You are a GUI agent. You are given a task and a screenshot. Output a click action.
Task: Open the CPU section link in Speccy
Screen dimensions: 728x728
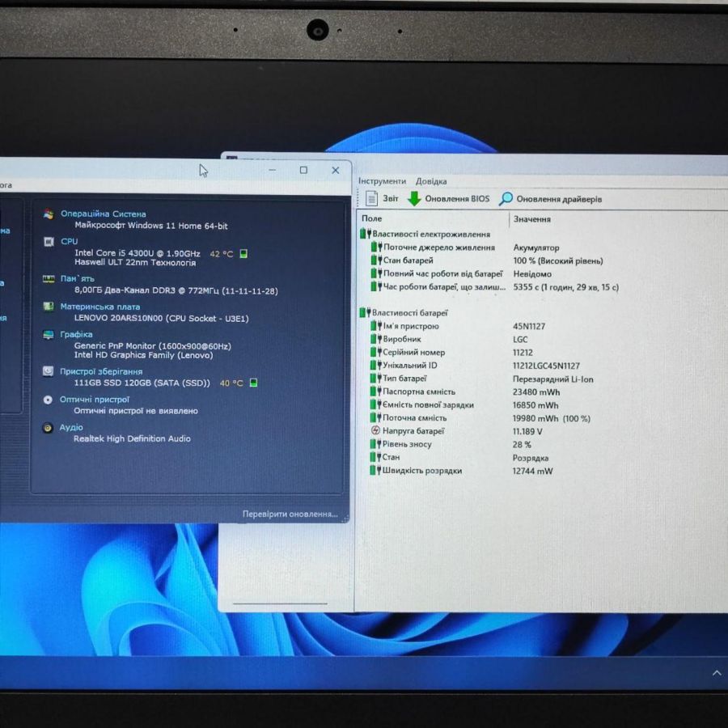(x=70, y=241)
